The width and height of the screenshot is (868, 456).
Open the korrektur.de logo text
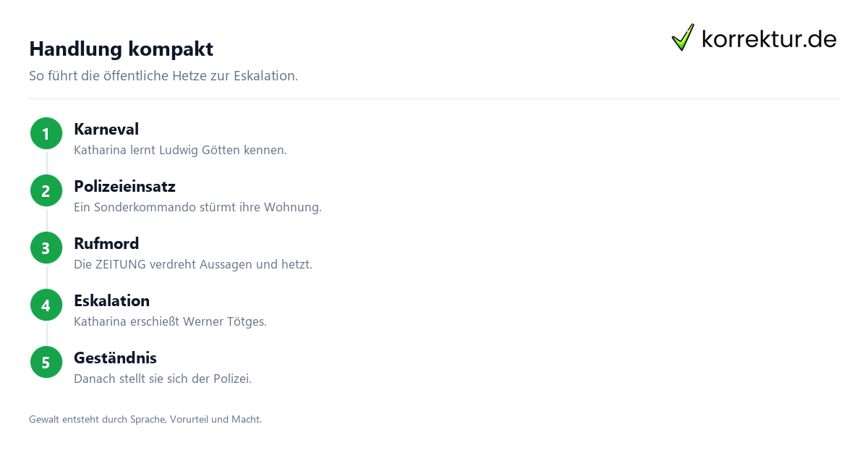tap(769, 38)
